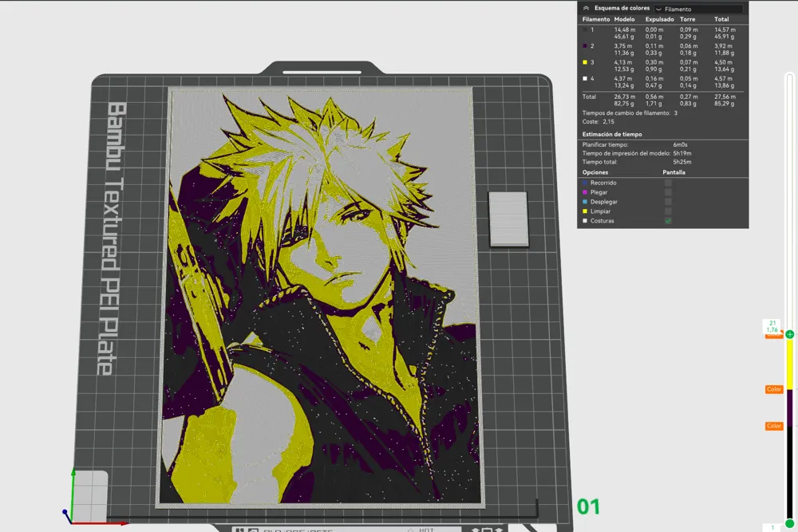This screenshot has width=798, height=532.
Task: Click the magenta Plegar legend swatch
Action: coord(585,192)
